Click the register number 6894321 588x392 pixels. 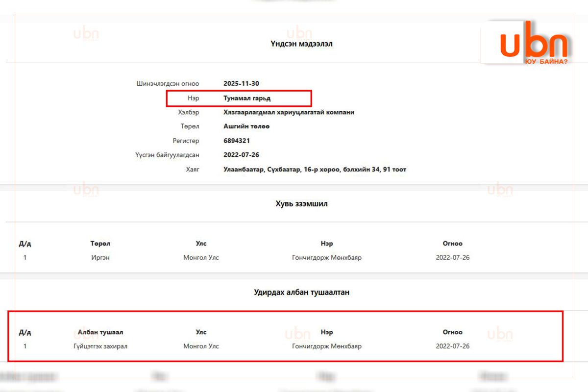tap(237, 141)
